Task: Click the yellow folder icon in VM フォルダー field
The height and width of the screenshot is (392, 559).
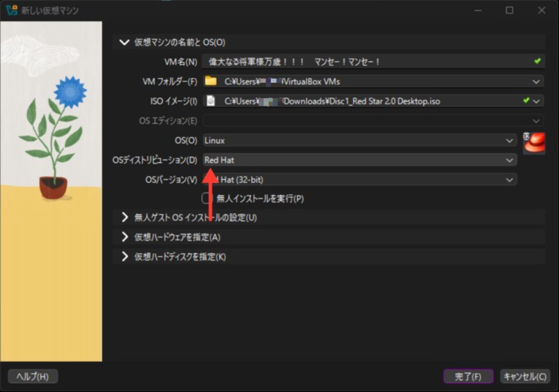Action: (211, 81)
